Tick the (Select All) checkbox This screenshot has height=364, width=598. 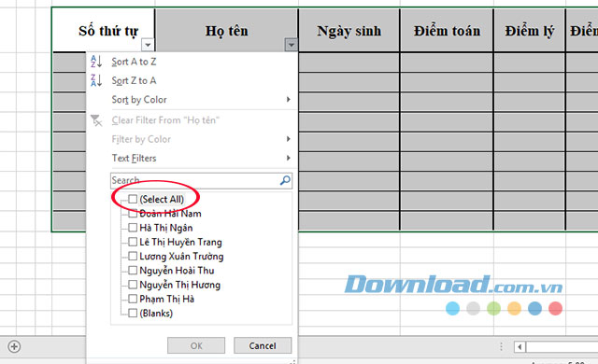(x=133, y=199)
